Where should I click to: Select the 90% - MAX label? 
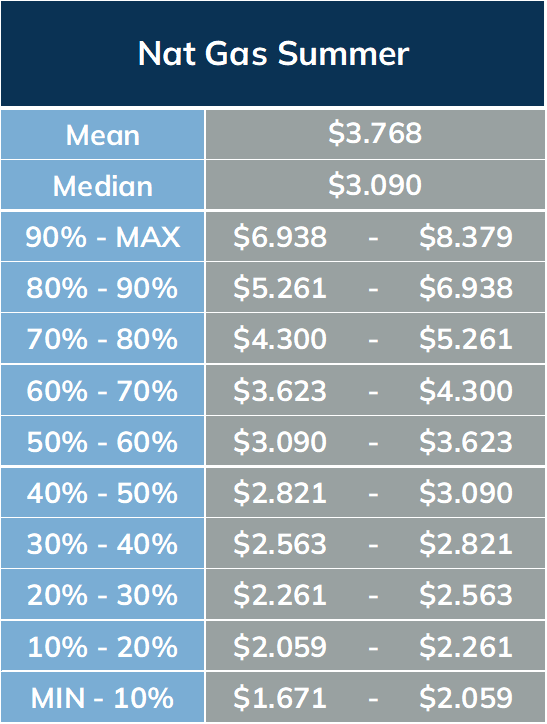[102, 237]
